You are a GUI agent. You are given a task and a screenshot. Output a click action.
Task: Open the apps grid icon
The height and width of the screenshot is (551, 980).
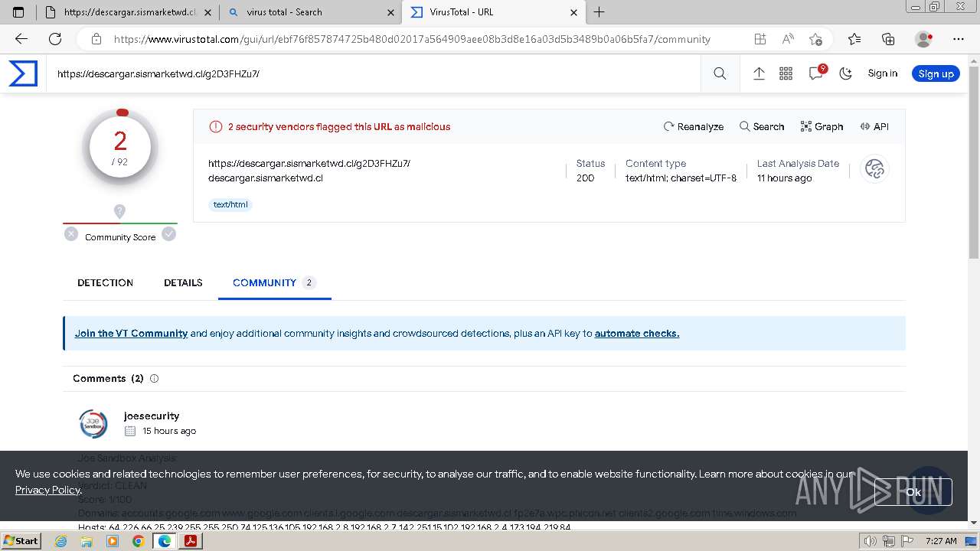coord(786,73)
